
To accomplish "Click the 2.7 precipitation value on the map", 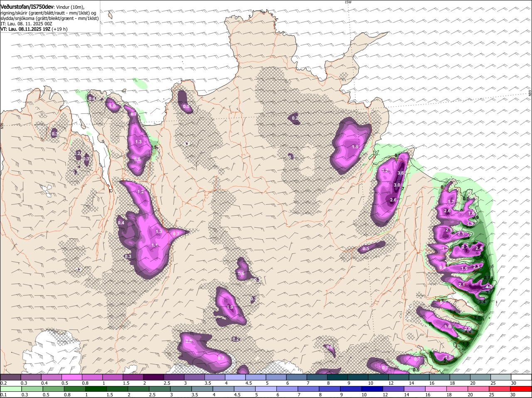I will (x=465, y=248).
